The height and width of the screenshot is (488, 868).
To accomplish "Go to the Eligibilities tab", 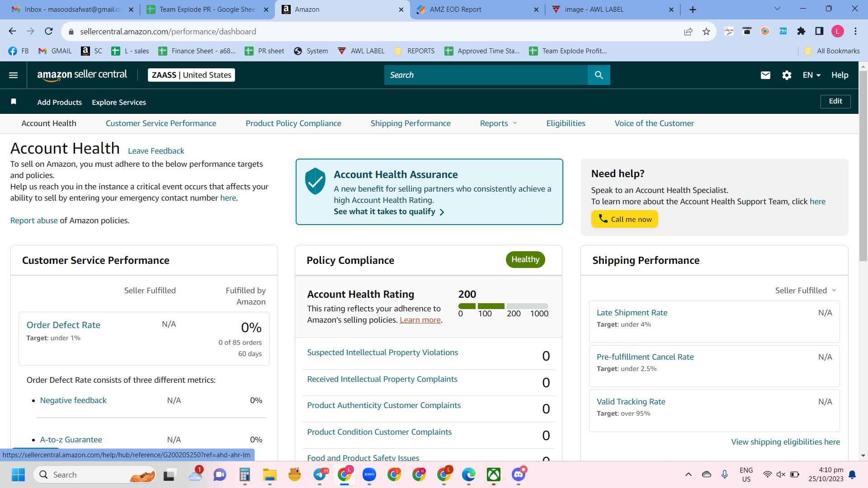I will [x=566, y=123].
